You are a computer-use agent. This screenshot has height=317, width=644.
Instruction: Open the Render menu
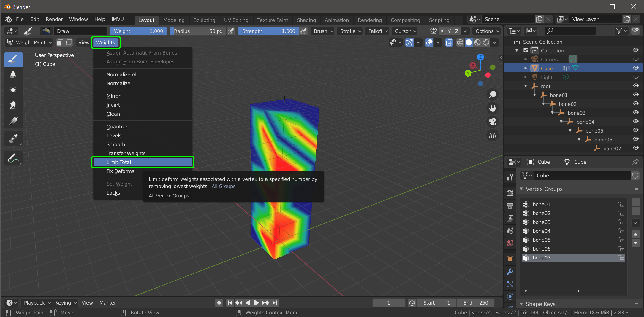54,19
